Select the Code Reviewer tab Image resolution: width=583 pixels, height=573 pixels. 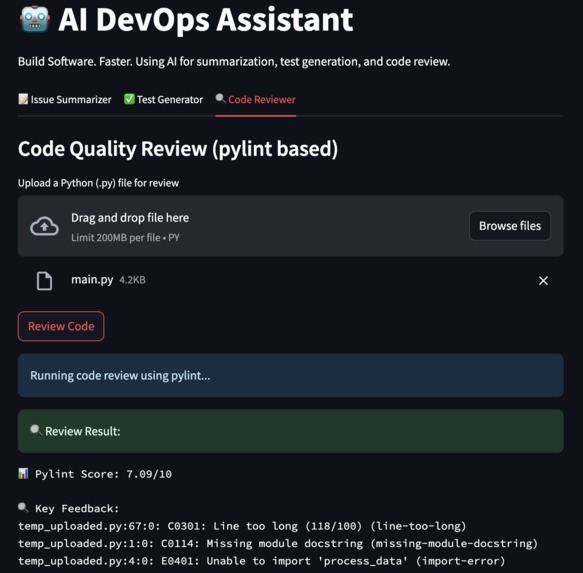[255, 99]
